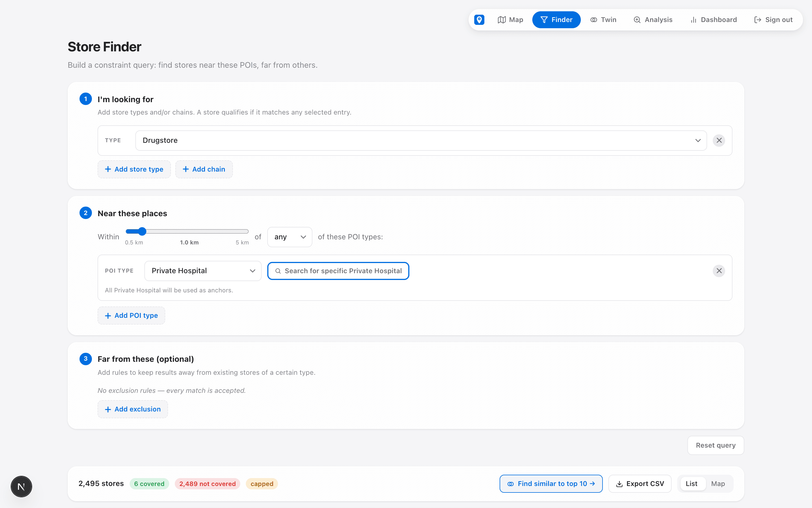Viewport: 812px width, 508px height.
Task: Select the Finder tab in navigation
Action: pyautogui.click(x=556, y=20)
